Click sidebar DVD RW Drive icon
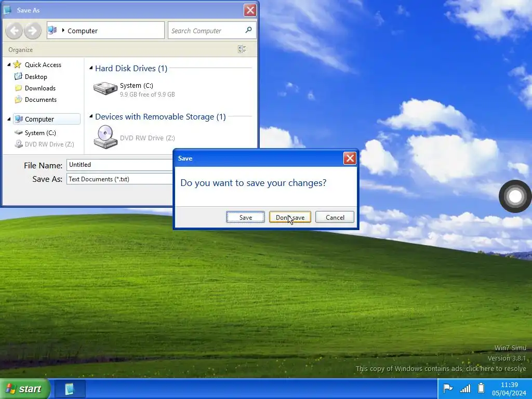Viewport: 532px width, 399px height. [19, 144]
